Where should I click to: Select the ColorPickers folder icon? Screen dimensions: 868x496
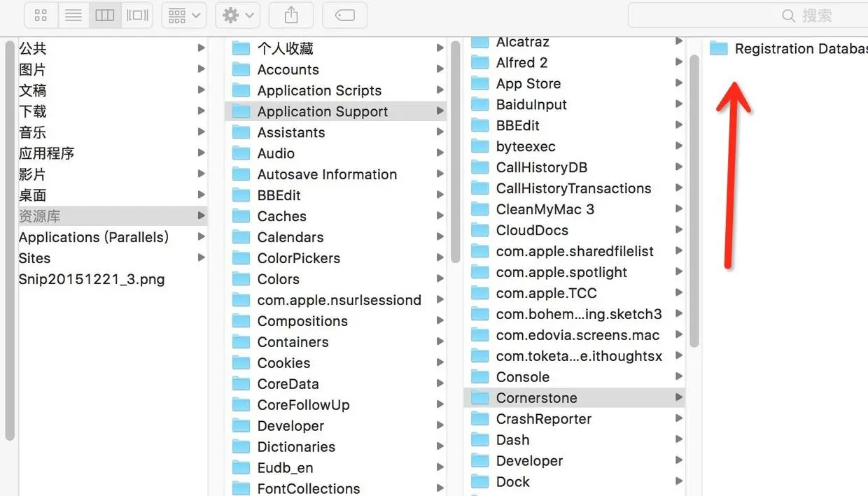(241, 258)
